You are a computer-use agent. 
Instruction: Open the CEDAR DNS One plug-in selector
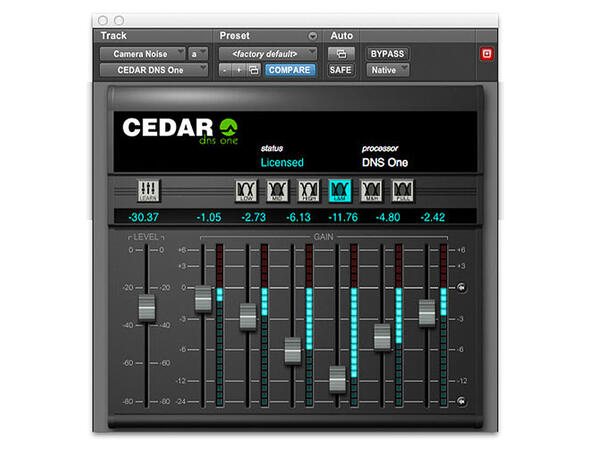tap(154, 70)
